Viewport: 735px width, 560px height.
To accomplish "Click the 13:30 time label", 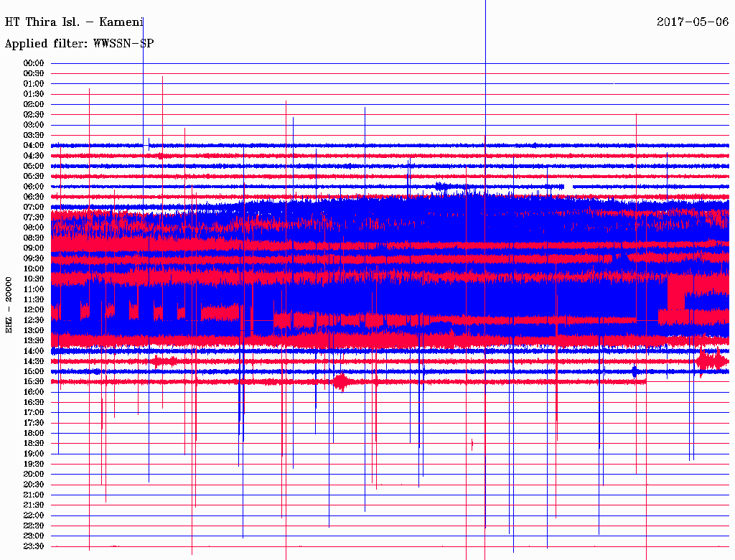I will [34, 340].
